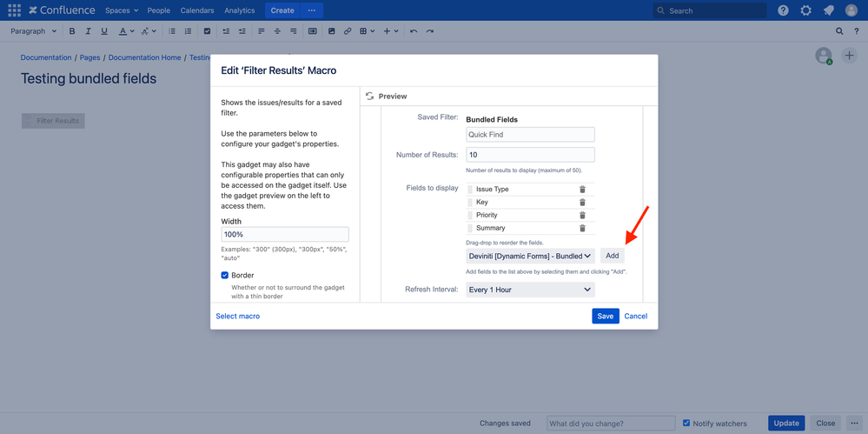Indent the current line
Viewport: 868px width, 434px height.
point(242,31)
